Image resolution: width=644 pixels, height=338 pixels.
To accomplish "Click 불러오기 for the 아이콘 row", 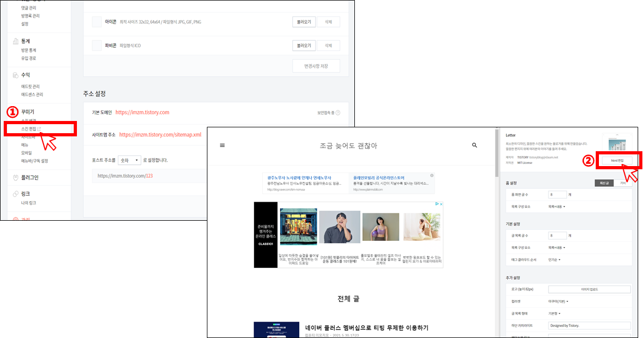I will (x=304, y=22).
